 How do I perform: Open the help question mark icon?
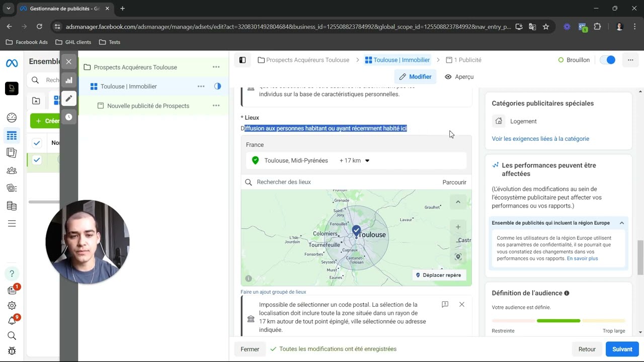(x=12, y=274)
